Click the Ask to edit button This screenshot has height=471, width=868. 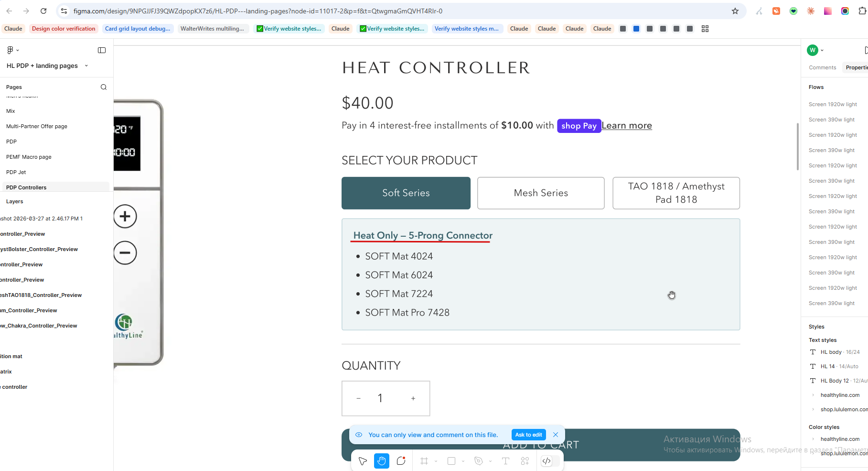coord(528,435)
